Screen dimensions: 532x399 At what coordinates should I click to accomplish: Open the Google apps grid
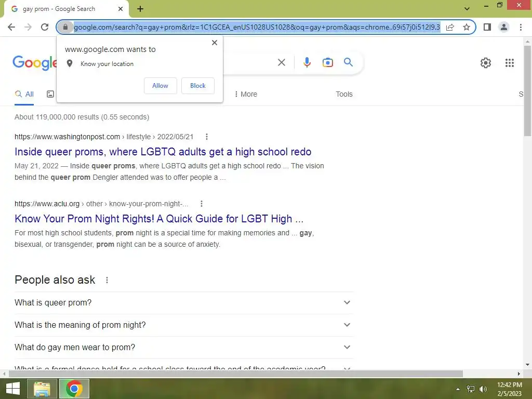(509, 63)
